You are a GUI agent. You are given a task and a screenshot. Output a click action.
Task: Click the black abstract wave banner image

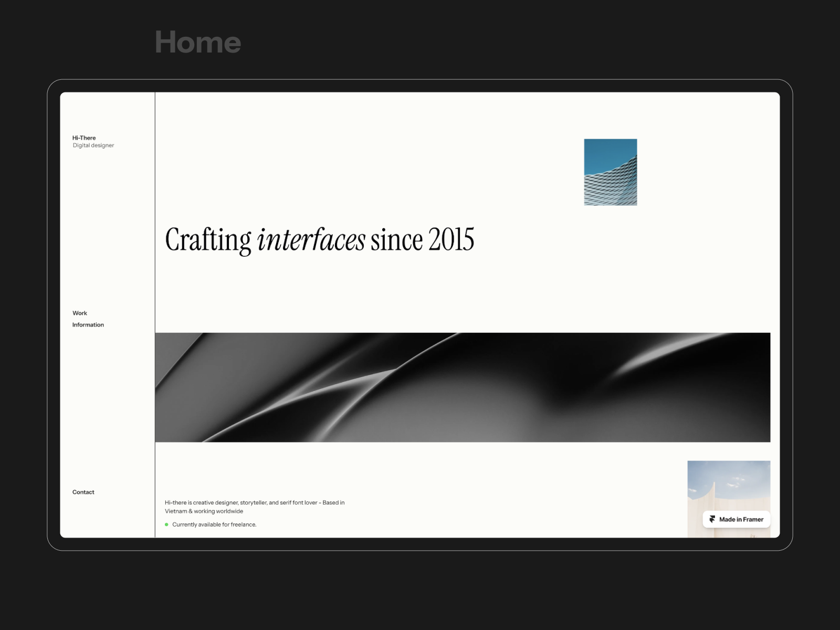tap(462, 387)
